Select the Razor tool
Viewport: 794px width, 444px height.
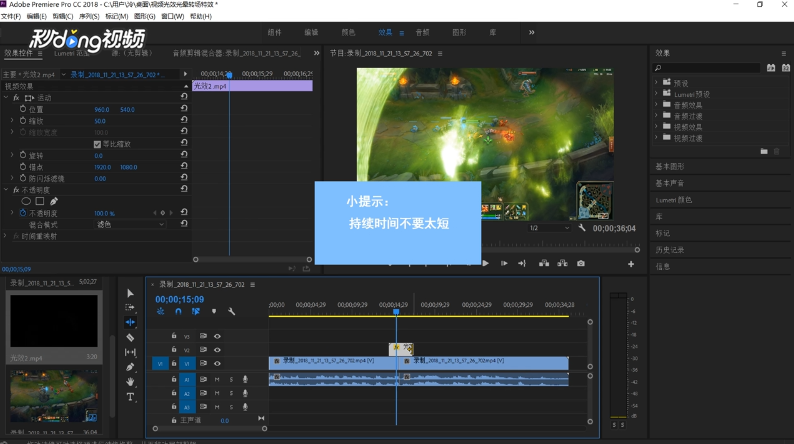tap(130, 337)
